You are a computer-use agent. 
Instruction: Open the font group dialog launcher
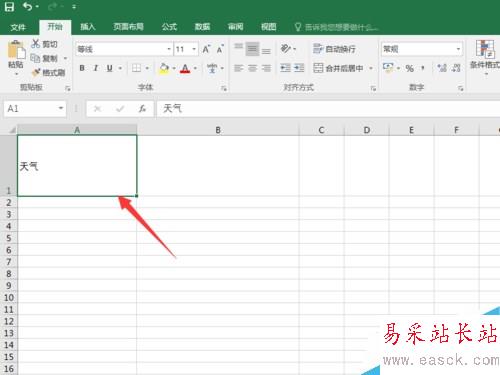[224, 88]
